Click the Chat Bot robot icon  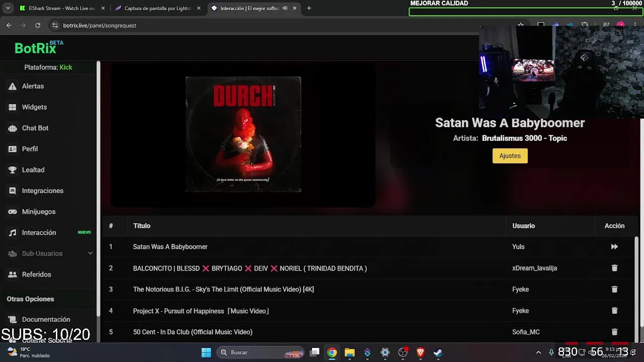(13, 128)
